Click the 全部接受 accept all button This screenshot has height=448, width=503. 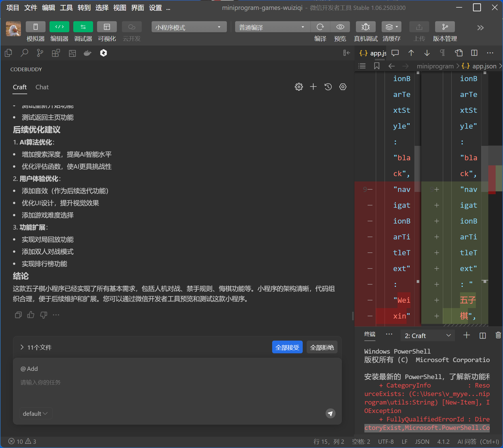pyautogui.click(x=287, y=347)
